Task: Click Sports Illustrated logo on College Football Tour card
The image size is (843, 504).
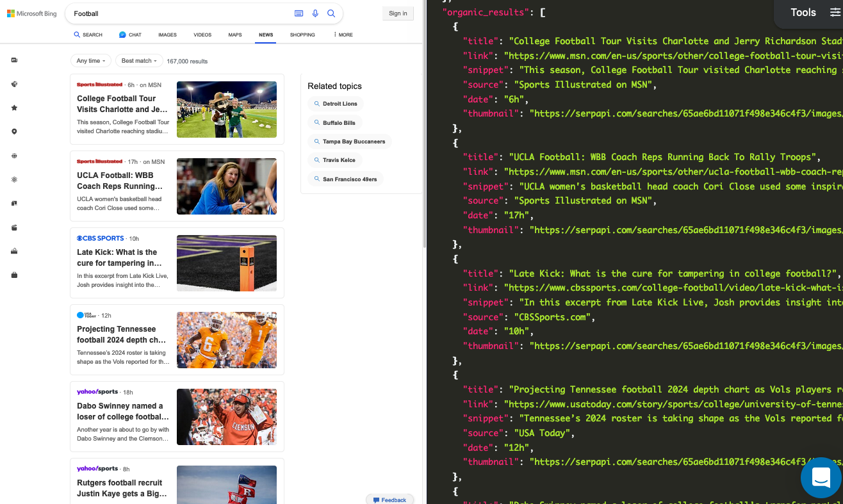Action: [x=99, y=85]
